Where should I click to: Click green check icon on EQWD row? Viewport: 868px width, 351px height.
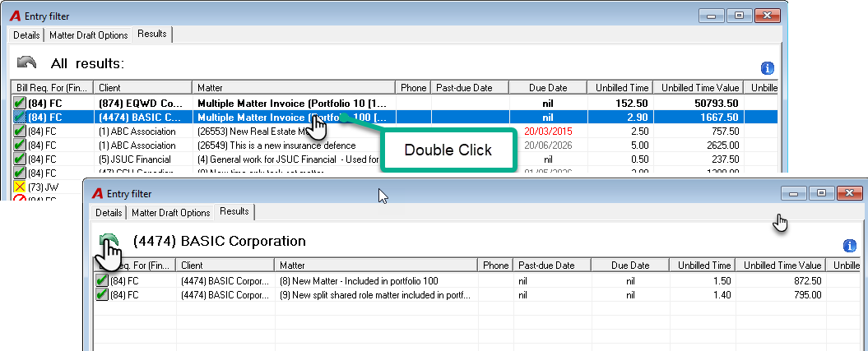click(20, 104)
